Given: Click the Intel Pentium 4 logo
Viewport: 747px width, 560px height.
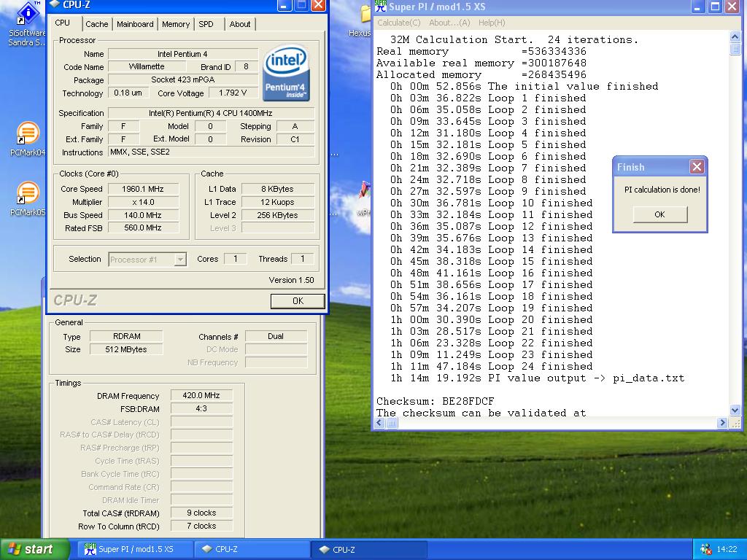Looking at the screenshot, I should pos(287,72).
